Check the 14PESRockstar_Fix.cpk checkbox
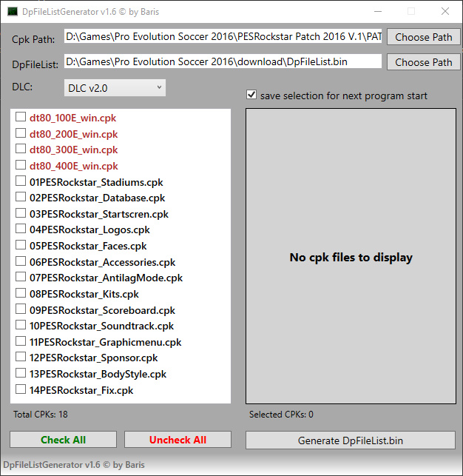The width and height of the screenshot is (463, 476). click(21, 389)
